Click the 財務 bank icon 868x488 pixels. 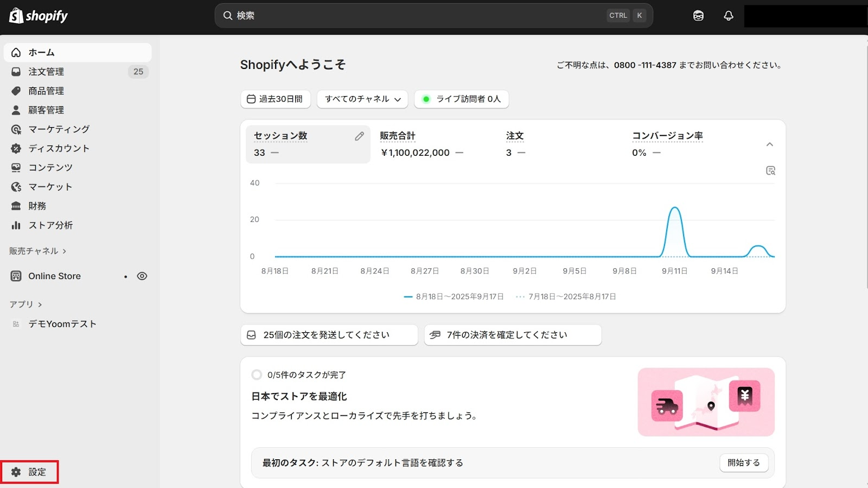tap(16, 206)
